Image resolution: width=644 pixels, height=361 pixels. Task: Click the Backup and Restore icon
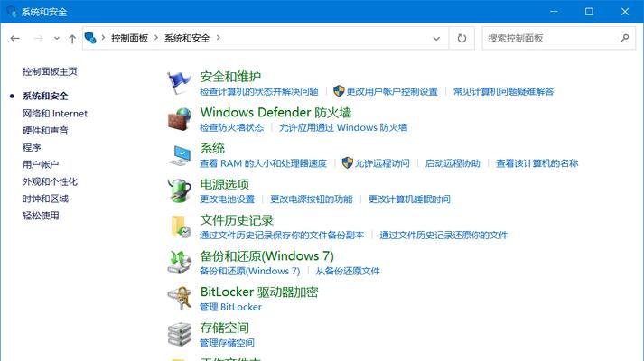click(x=180, y=262)
